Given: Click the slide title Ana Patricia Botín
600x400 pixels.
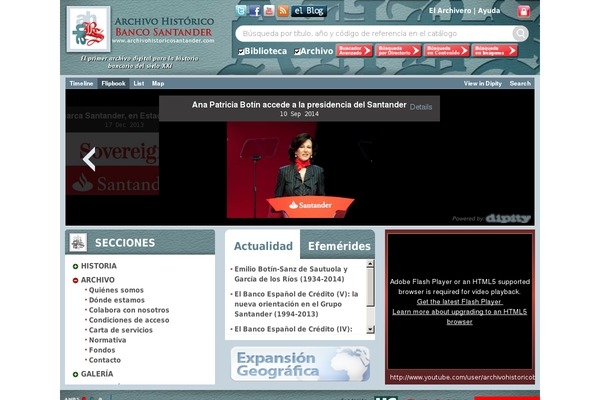Looking at the screenshot, I should point(299,105).
